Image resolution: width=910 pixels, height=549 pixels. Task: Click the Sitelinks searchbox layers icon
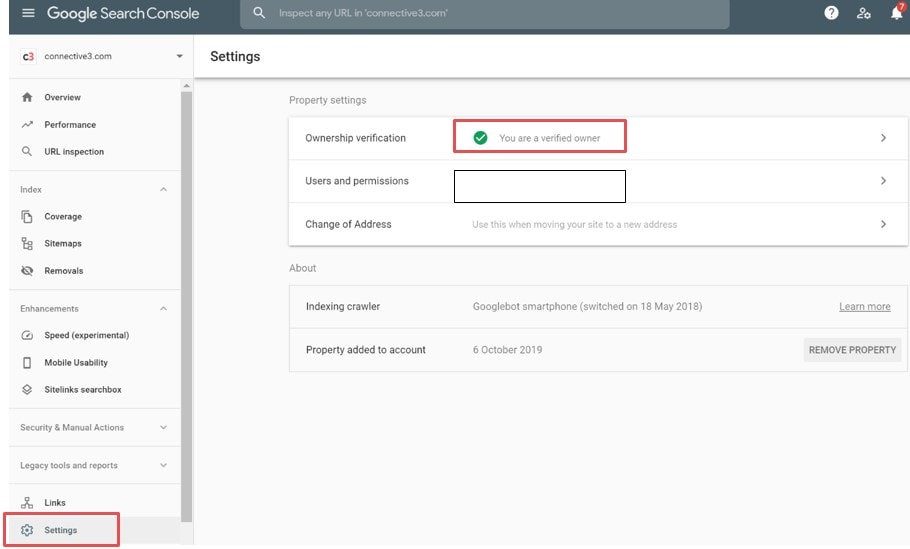pos(27,390)
